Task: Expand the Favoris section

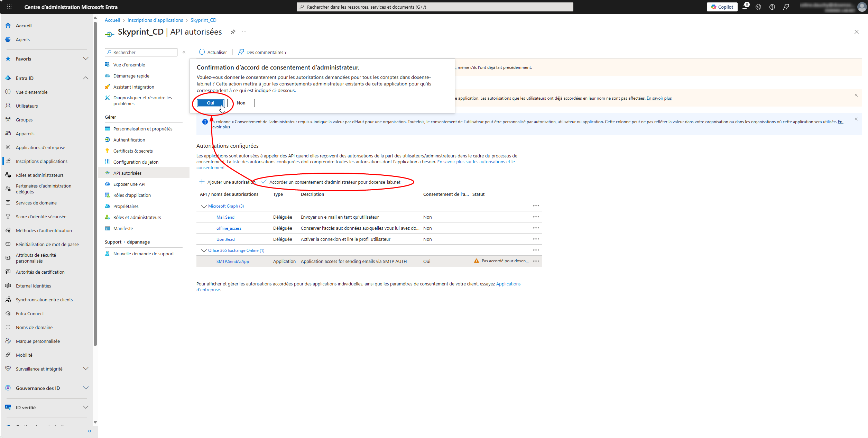Action: point(85,59)
